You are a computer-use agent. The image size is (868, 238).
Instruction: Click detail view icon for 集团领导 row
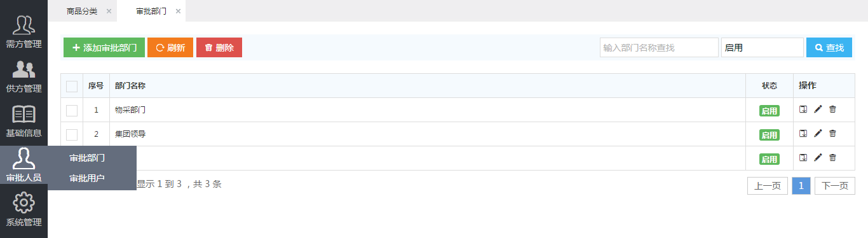(x=803, y=134)
